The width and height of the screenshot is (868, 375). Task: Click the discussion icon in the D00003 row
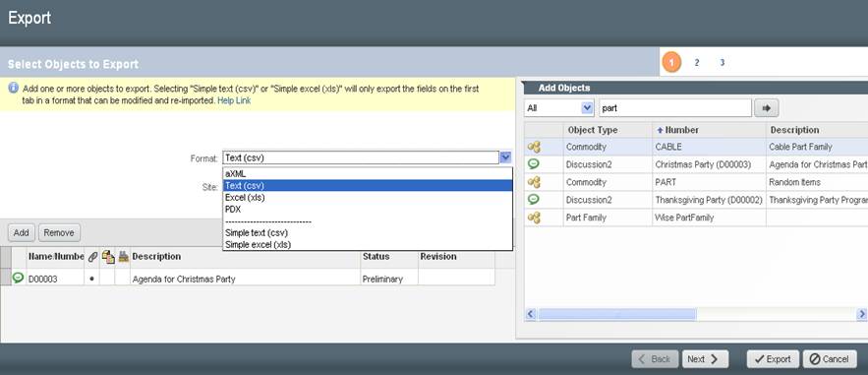click(19, 279)
